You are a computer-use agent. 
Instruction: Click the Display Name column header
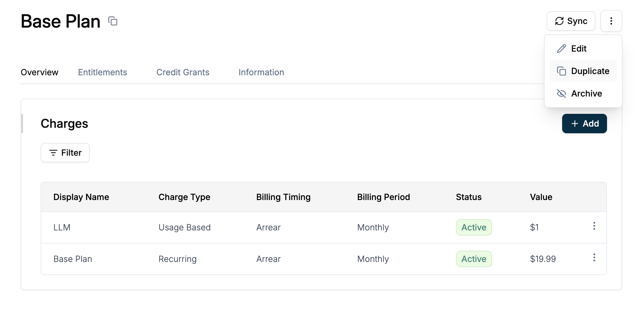[81, 197]
